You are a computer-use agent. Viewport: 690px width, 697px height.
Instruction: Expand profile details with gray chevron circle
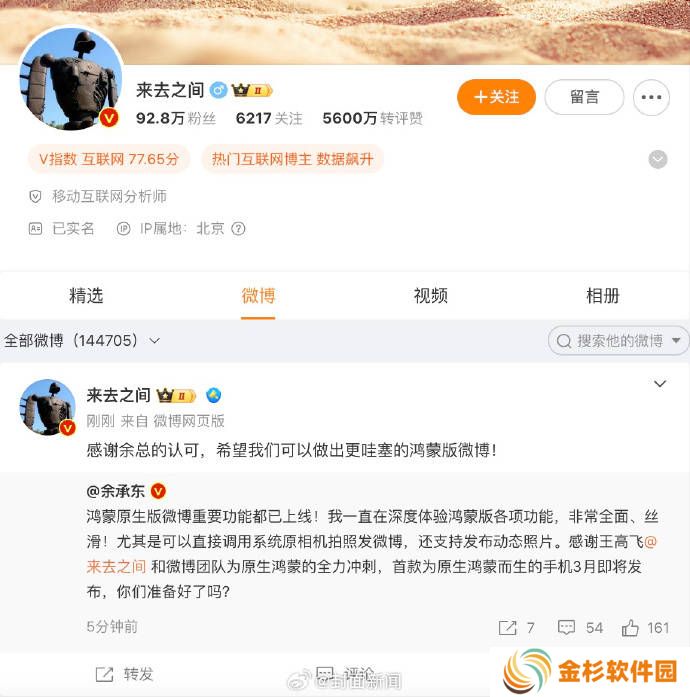[x=658, y=159]
